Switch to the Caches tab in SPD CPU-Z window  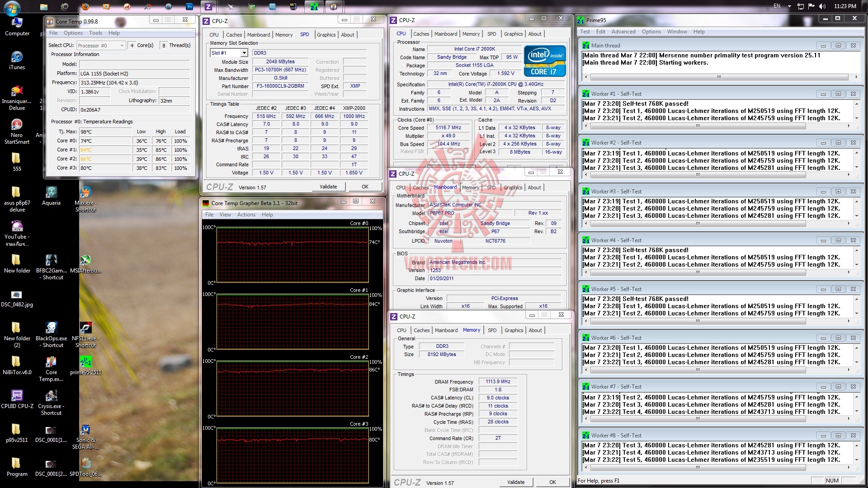click(x=234, y=35)
